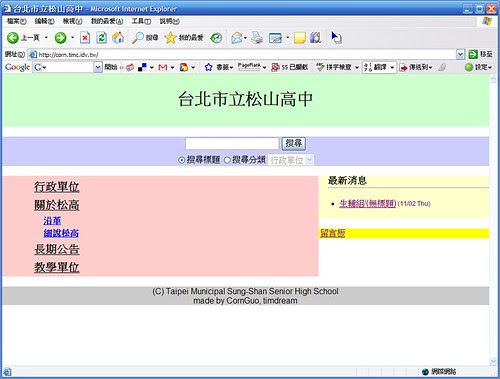The image size is (500, 379).
Task: Select the search-by-category radio button
Action: (227, 160)
